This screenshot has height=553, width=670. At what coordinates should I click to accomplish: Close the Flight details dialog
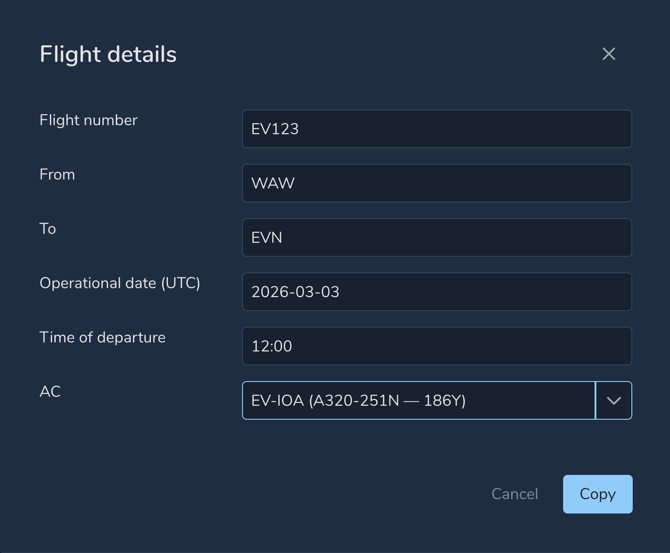click(x=609, y=54)
